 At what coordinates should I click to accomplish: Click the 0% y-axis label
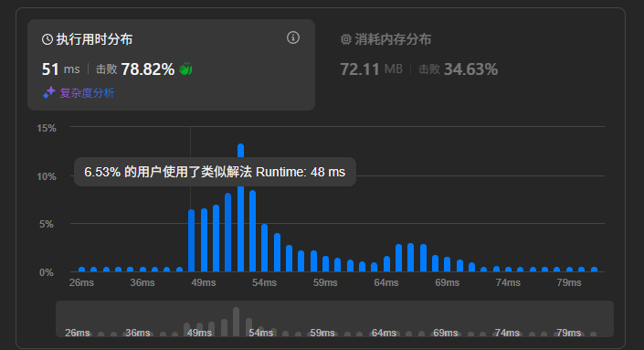click(x=47, y=272)
